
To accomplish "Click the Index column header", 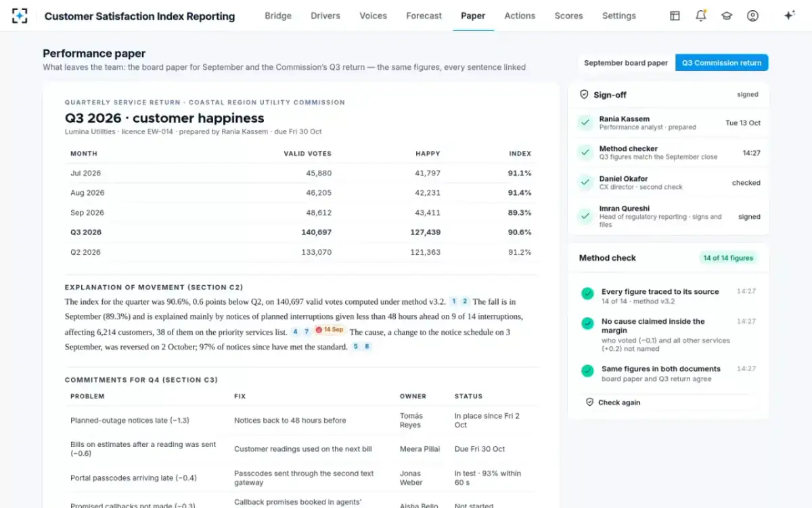I will coord(520,154).
